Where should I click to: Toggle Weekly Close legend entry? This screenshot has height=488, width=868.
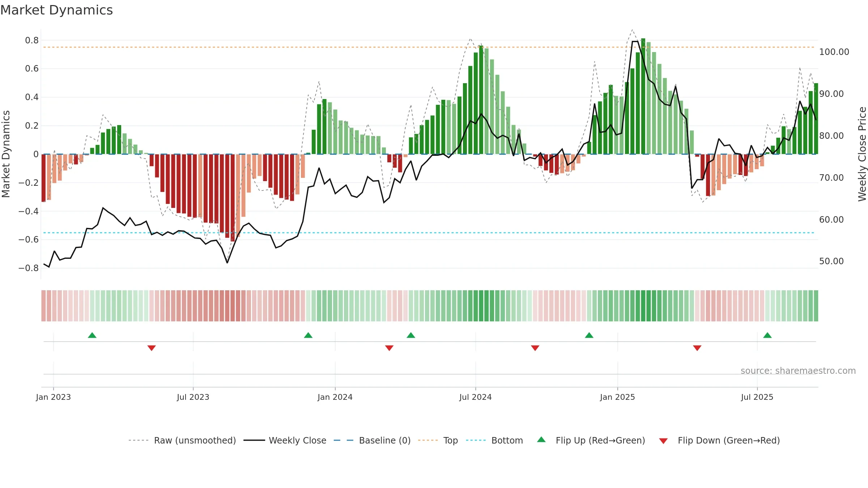(285, 440)
